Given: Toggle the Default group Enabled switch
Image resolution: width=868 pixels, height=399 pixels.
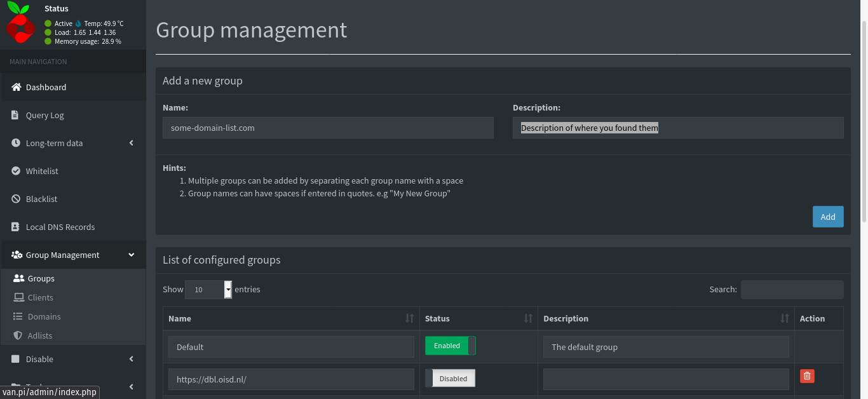Looking at the screenshot, I should (x=450, y=346).
